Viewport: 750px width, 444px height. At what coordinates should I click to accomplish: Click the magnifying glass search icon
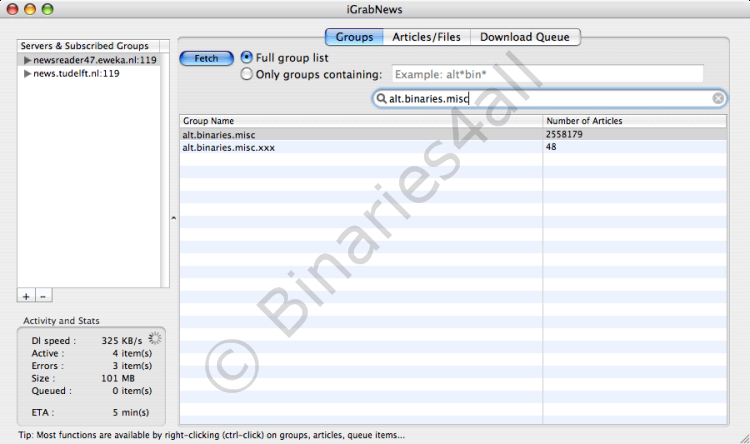click(381, 99)
